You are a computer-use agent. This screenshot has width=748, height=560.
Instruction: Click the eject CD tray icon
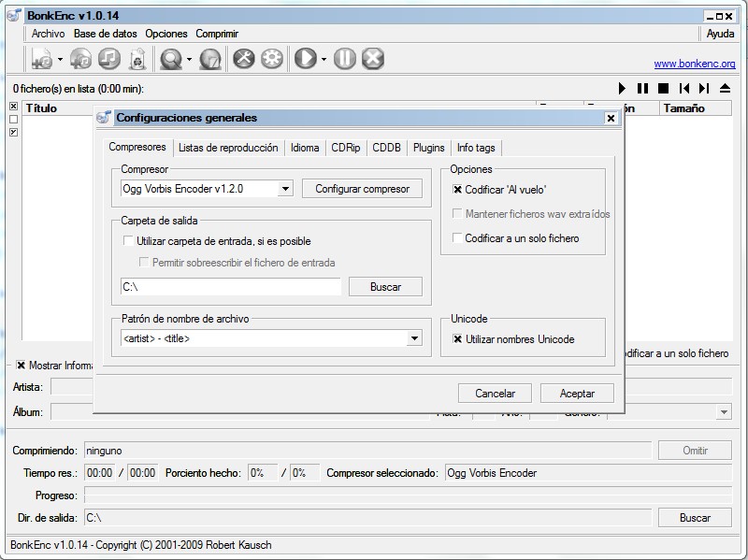tap(725, 88)
